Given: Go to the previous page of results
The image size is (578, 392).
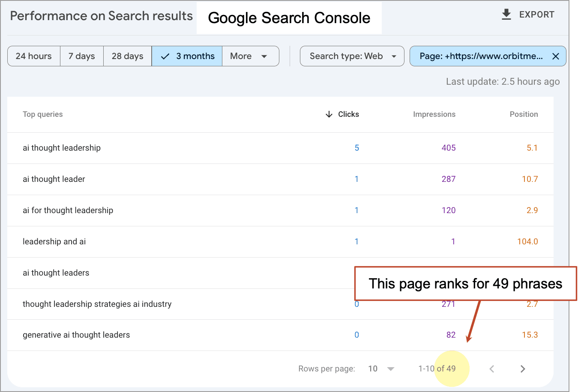Looking at the screenshot, I should [x=492, y=369].
